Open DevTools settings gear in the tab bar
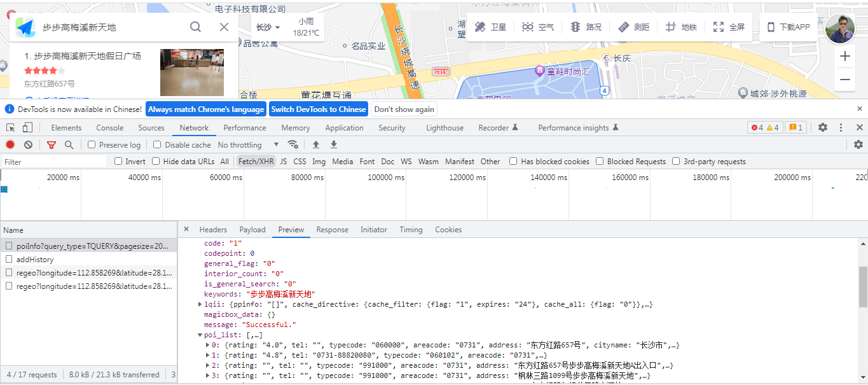The width and height of the screenshot is (868, 385). point(823,127)
